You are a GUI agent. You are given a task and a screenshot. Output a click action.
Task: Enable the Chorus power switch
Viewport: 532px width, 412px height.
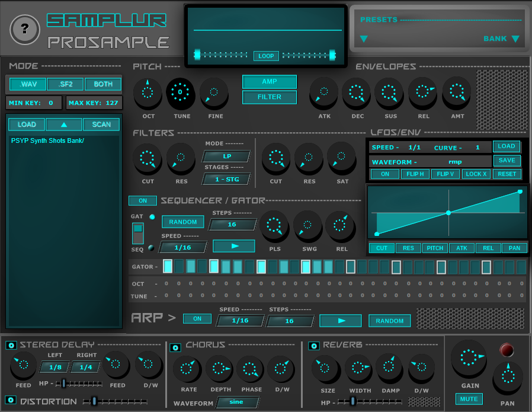(x=175, y=347)
